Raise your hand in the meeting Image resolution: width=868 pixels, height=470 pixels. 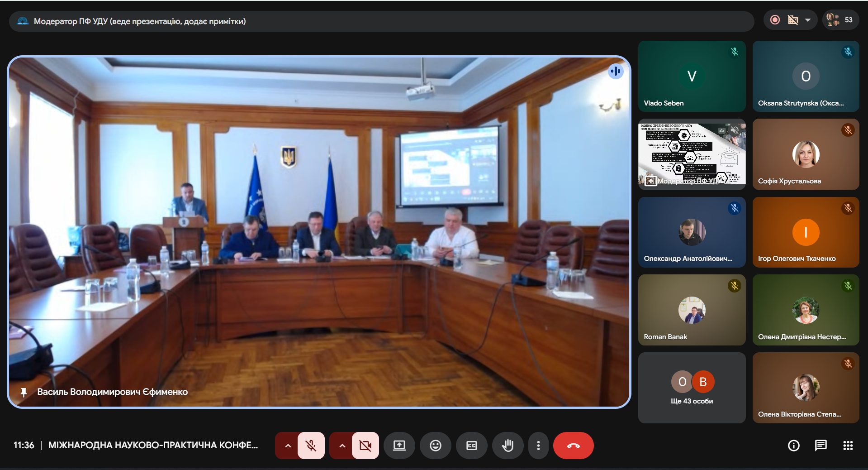[508, 446]
